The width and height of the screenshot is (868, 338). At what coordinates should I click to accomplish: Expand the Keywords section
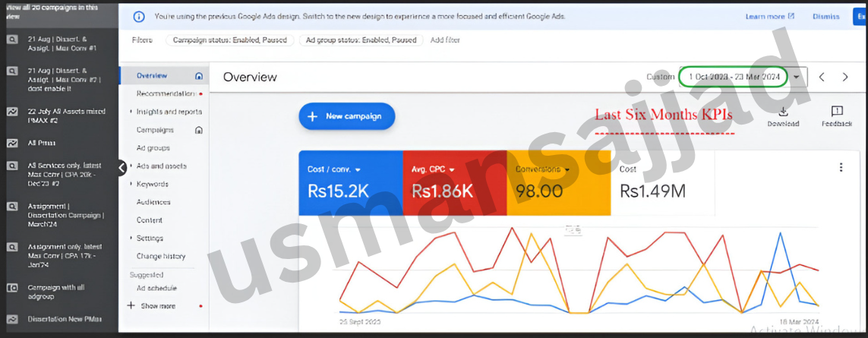coord(131,184)
